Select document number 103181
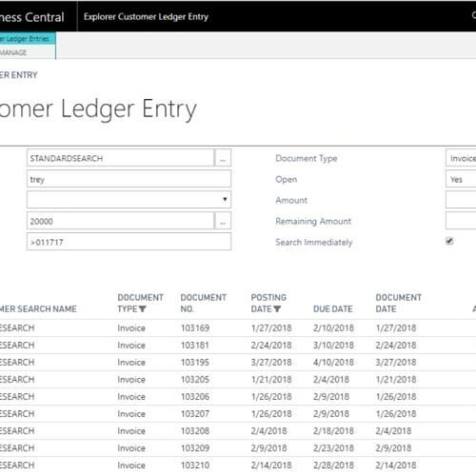 [195, 345]
